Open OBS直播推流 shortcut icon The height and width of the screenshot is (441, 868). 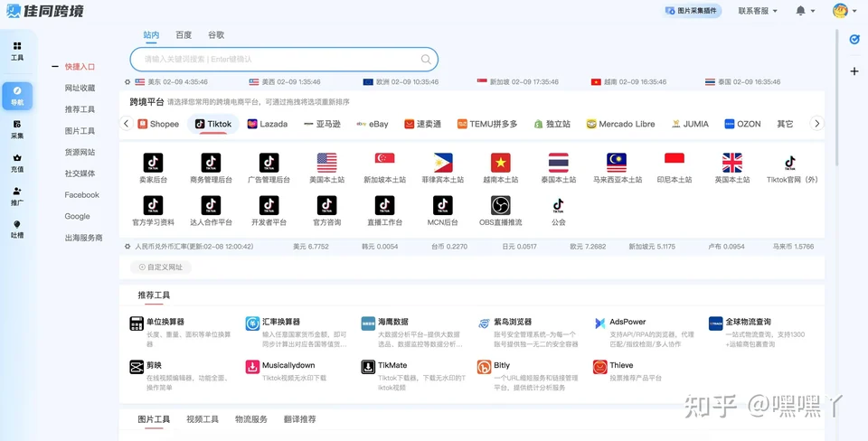(500, 205)
